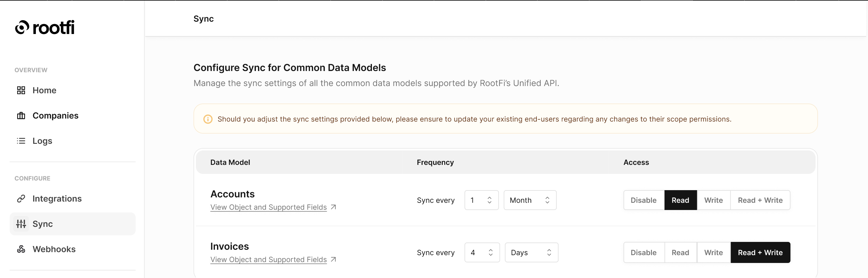
Task: Open Accounts sync interval number selector
Action: click(481, 200)
